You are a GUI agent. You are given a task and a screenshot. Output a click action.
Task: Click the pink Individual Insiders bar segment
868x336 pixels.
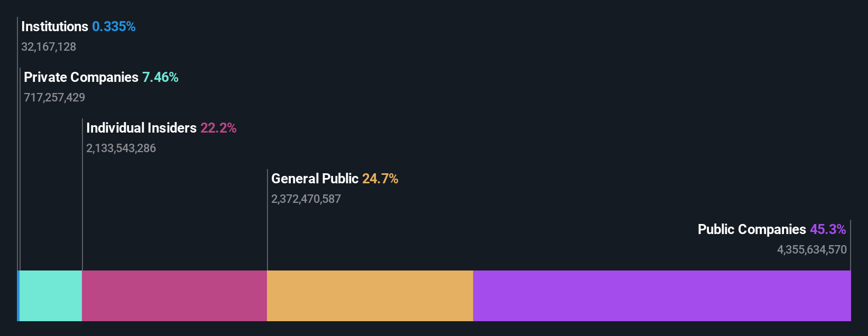click(x=174, y=296)
